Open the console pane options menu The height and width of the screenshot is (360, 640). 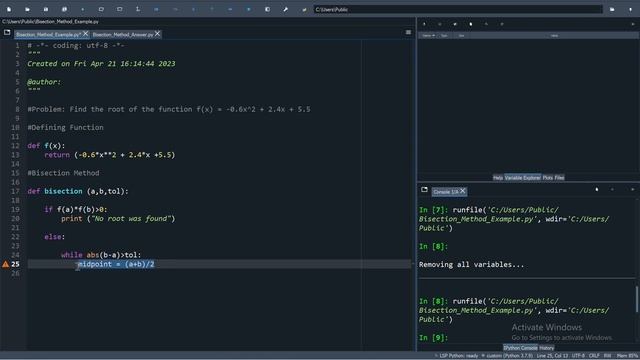click(633, 190)
